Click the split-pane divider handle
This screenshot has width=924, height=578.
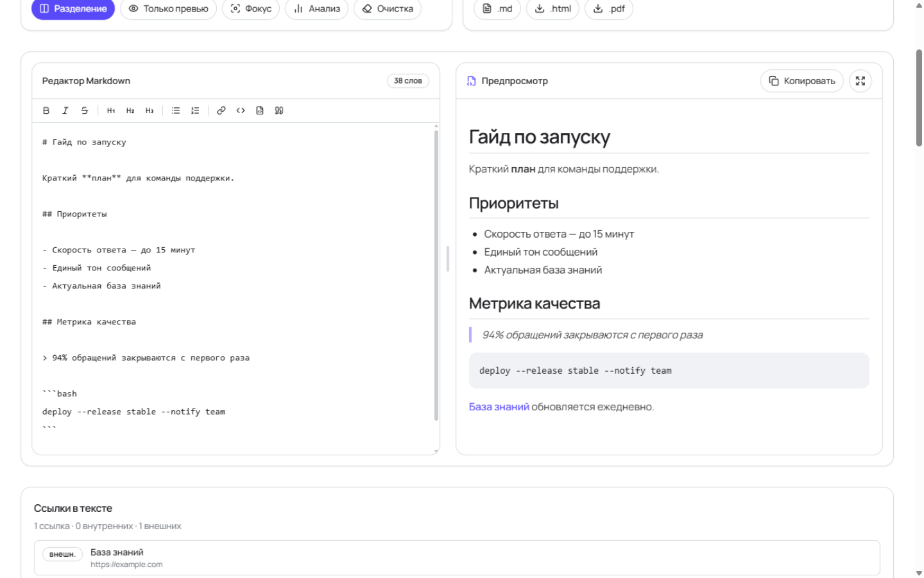point(448,259)
